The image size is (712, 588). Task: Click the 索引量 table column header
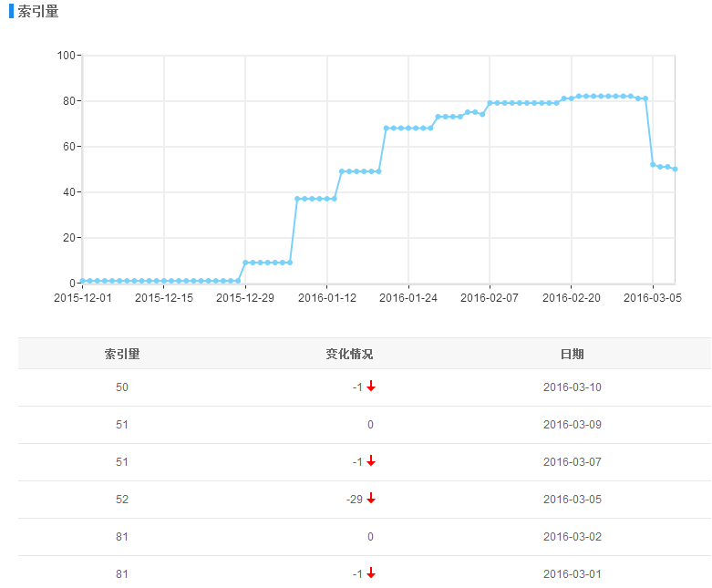pyautogui.click(x=122, y=354)
